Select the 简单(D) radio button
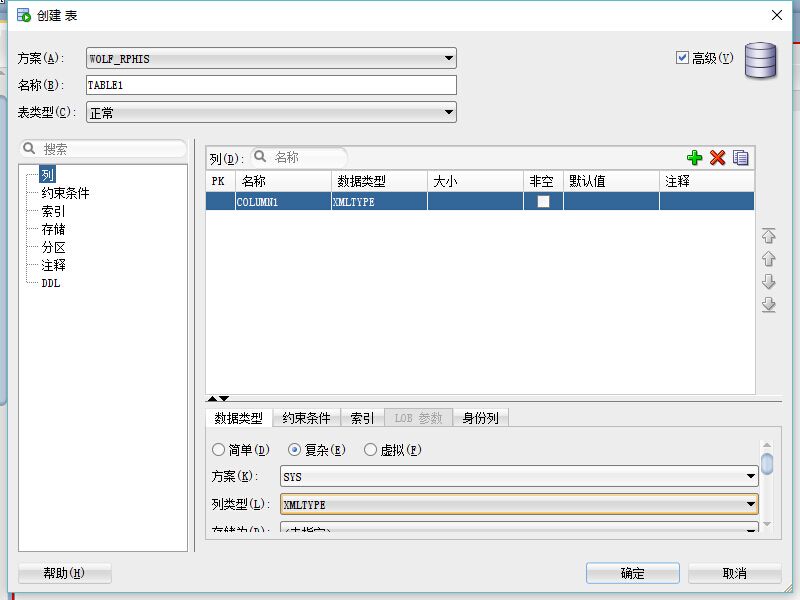800x600 pixels. pyautogui.click(x=218, y=449)
